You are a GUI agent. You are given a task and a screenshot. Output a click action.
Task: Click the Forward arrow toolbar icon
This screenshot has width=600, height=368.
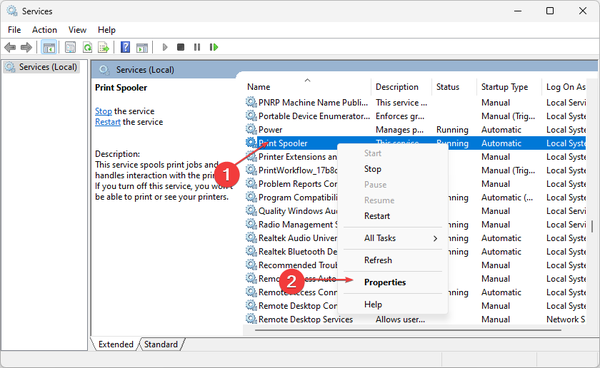coord(26,47)
